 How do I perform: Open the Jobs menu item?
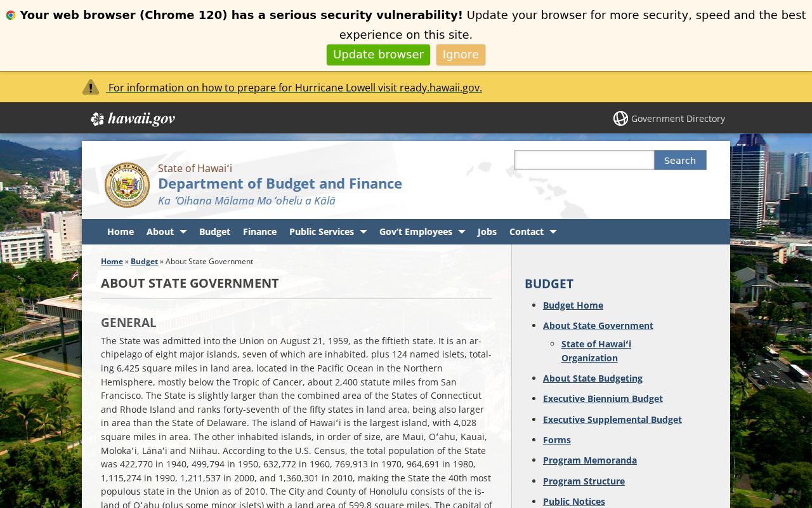[487, 232]
